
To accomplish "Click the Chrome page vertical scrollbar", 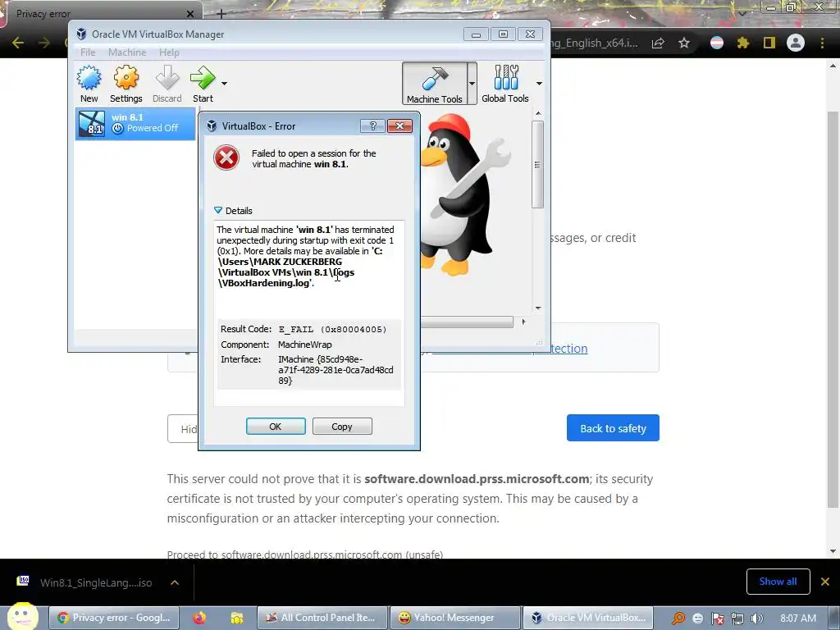I will click(x=833, y=309).
